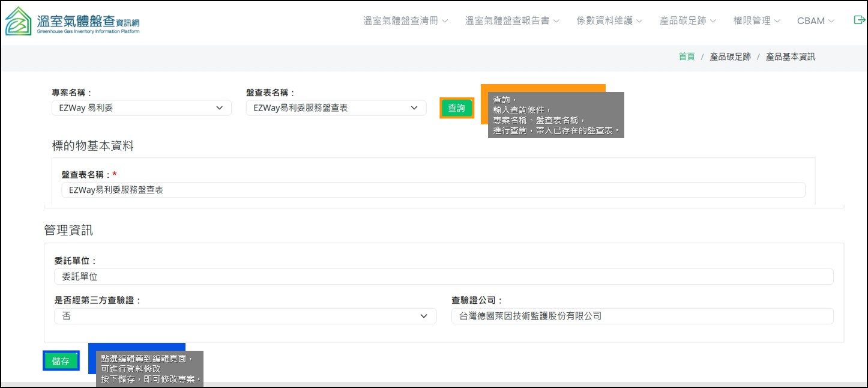
Task: Open 溫室氣體盤查報告書 menu
Action: 511,20
